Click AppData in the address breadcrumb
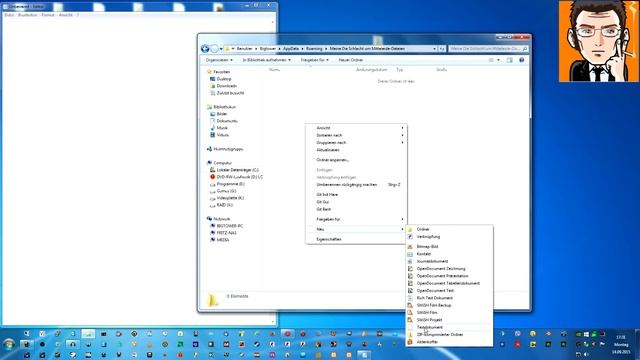Image resolution: width=640 pixels, height=360 pixels. pyautogui.click(x=291, y=49)
